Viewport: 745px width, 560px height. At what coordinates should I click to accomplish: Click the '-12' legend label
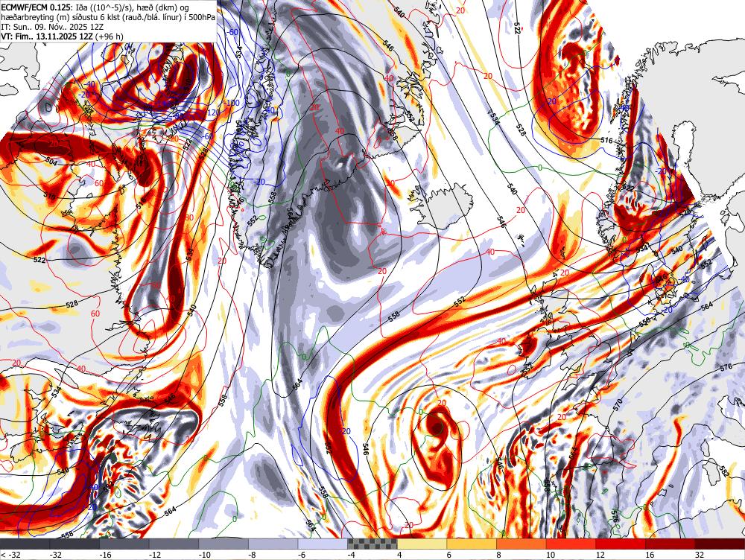[155, 555]
